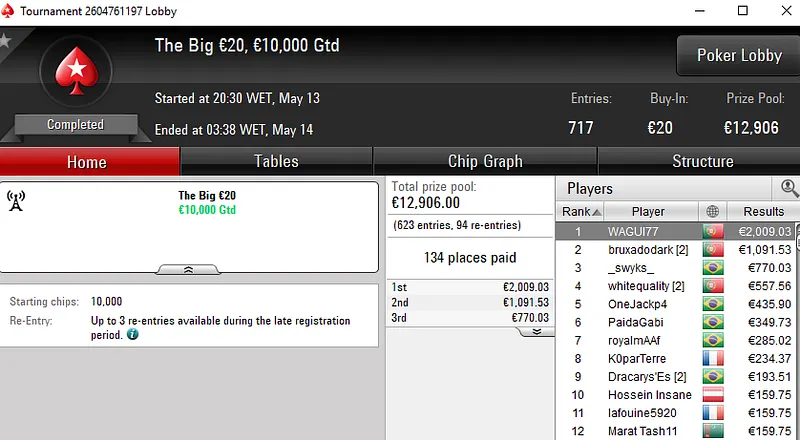The image size is (800, 440).
Task: Open the Chip Graph tab
Action: (485, 161)
